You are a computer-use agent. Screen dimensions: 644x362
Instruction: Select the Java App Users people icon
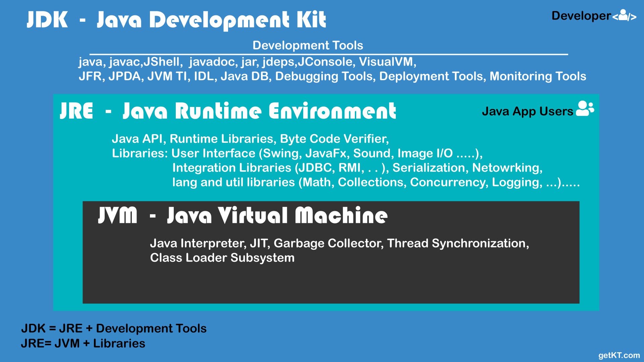(x=585, y=109)
